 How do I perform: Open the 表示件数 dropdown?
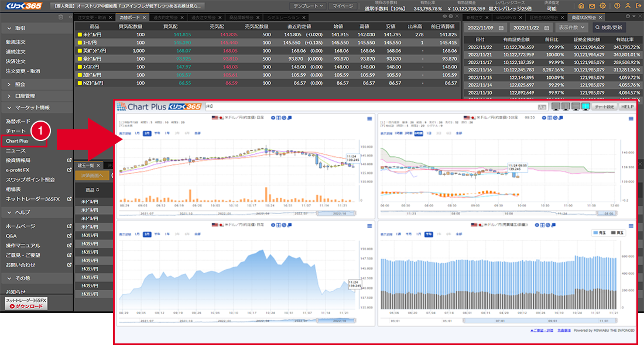point(571,27)
